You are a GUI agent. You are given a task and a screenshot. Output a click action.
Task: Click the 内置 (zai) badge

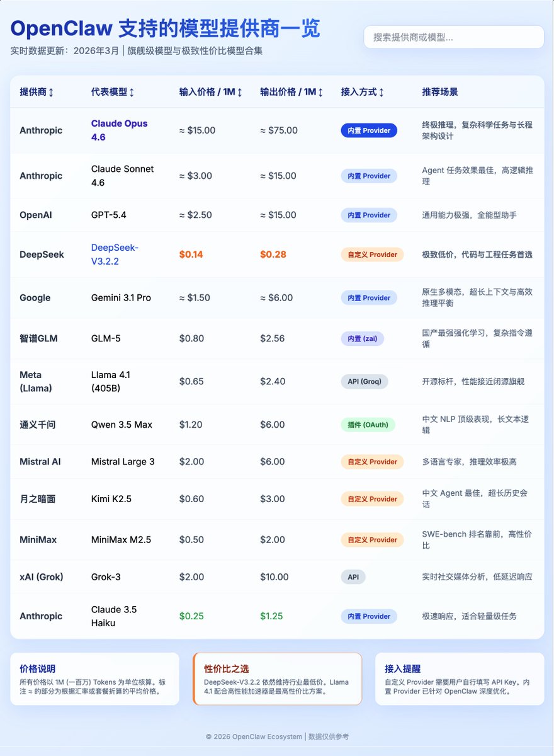[x=362, y=338]
